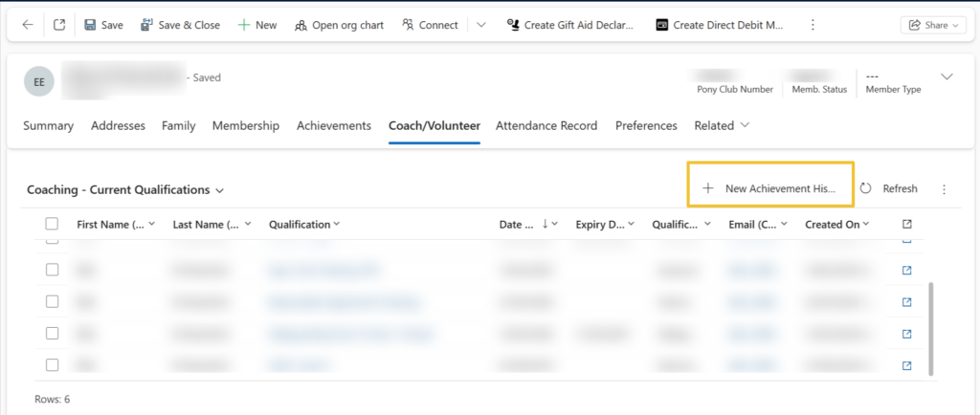980x415 pixels.
Task: Click the grid vertical scrollbar
Action: (933, 325)
